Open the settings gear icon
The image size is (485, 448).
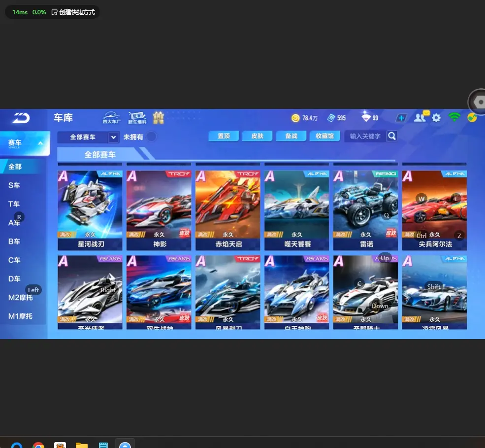tap(436, 118)
